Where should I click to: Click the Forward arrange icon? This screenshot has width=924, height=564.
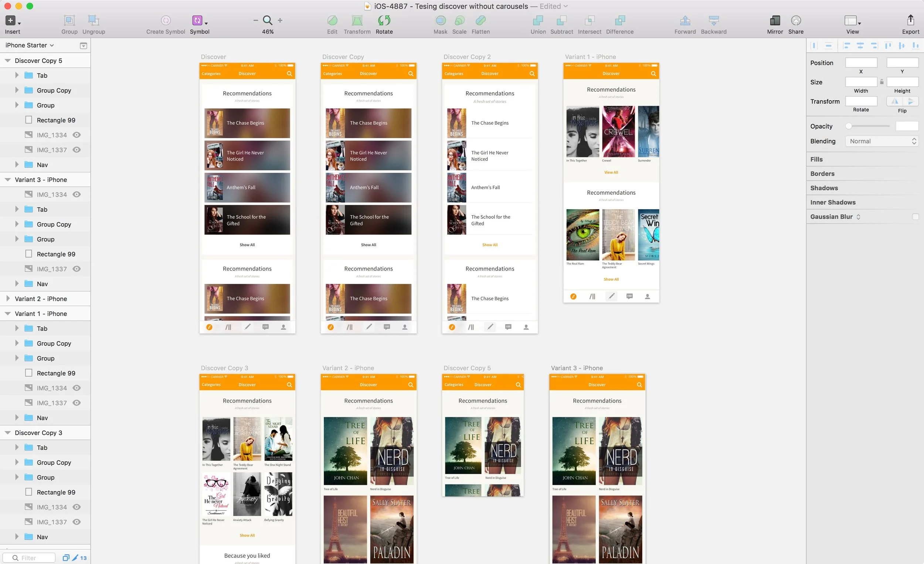[x=685, y=21]
